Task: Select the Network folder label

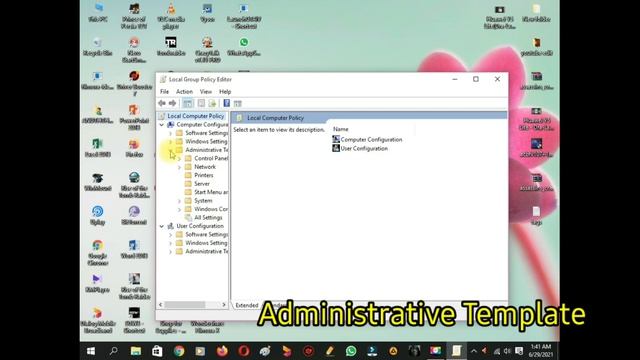Action: tap(205, 167)
